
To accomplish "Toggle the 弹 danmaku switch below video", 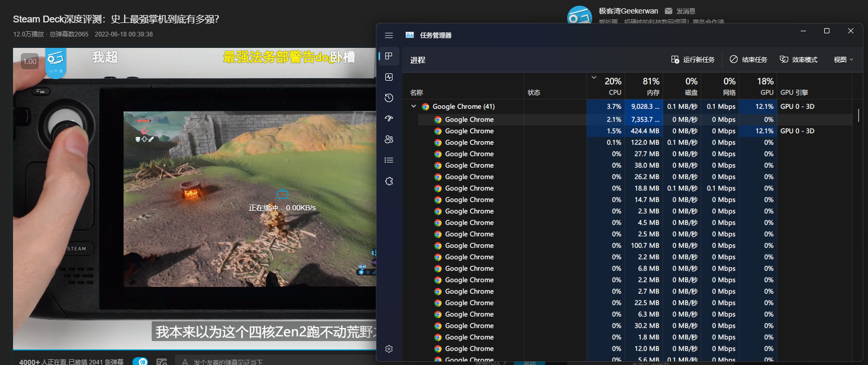I will point(140,361).
